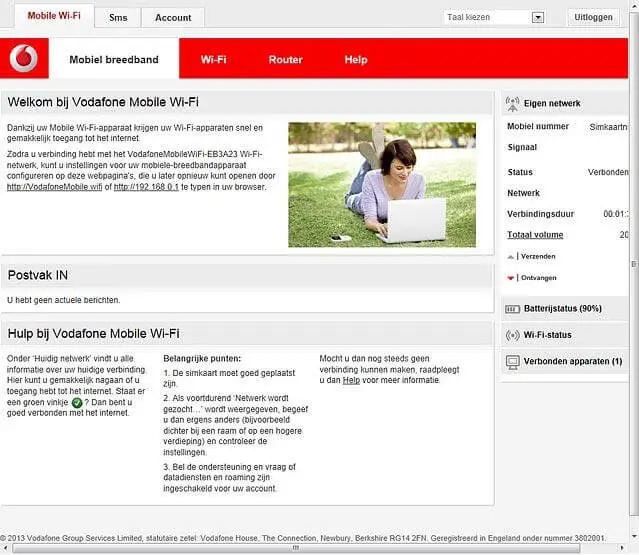639x555 pixels.
Task: Click the Postvak IN heading
Action: click(x=38, y=275)
